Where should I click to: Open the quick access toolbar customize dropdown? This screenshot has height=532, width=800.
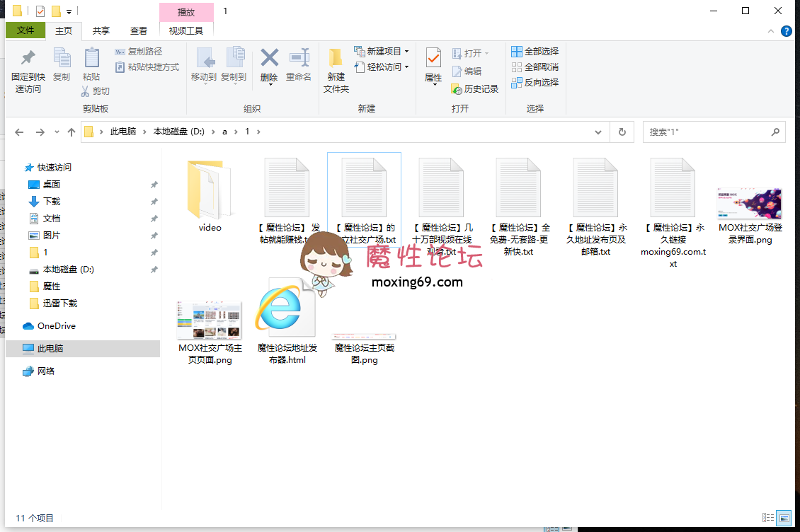[x=69, y=11]
